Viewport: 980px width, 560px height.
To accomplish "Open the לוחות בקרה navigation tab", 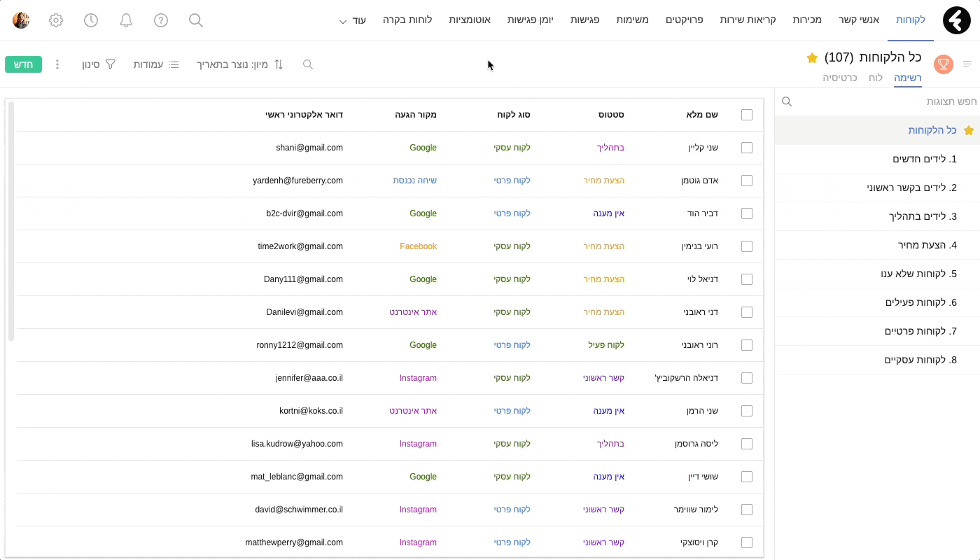I will click(x=407, y=20).
